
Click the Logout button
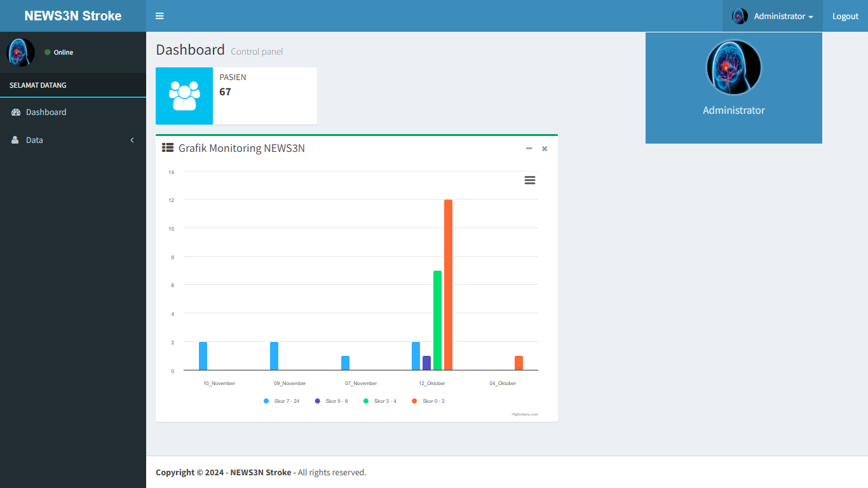tap(845, 17)
